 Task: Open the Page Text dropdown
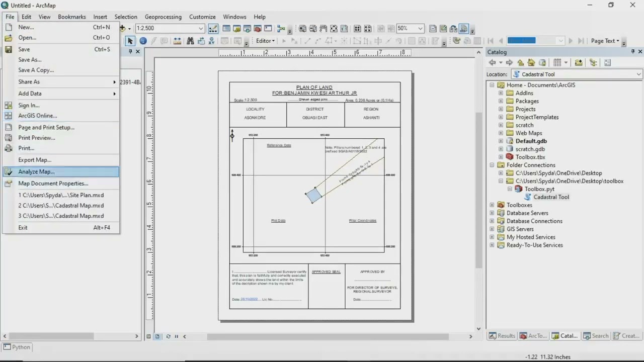coord(605,41)
